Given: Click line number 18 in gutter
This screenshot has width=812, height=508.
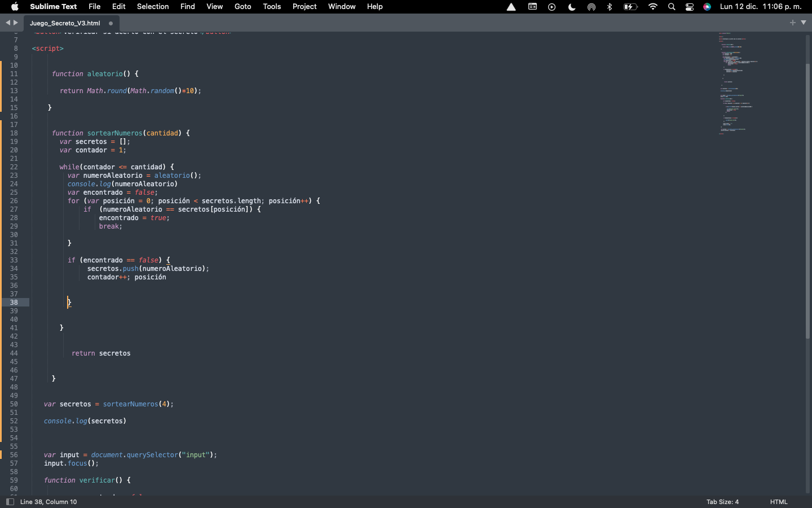Looking at the screenshot, I should click(14, 133).
